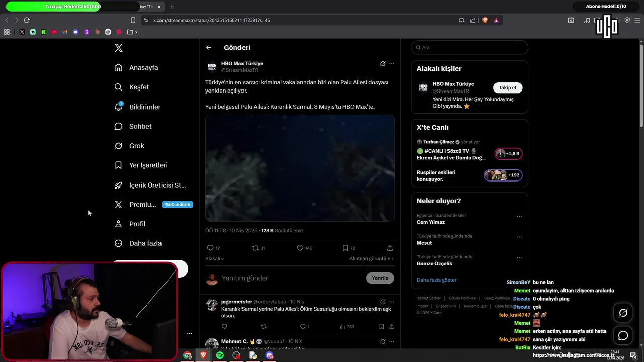Open the floating messages chat button
The image size is (644, 362).
pyautogui.click(x=623, y=336)
